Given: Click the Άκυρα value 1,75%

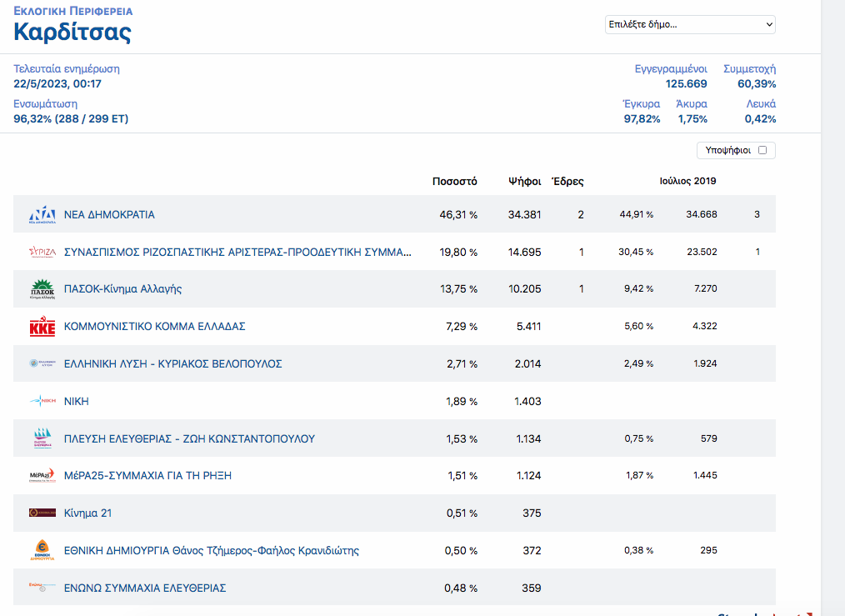Looking at the screenshot, I should [x=692, y=118].
